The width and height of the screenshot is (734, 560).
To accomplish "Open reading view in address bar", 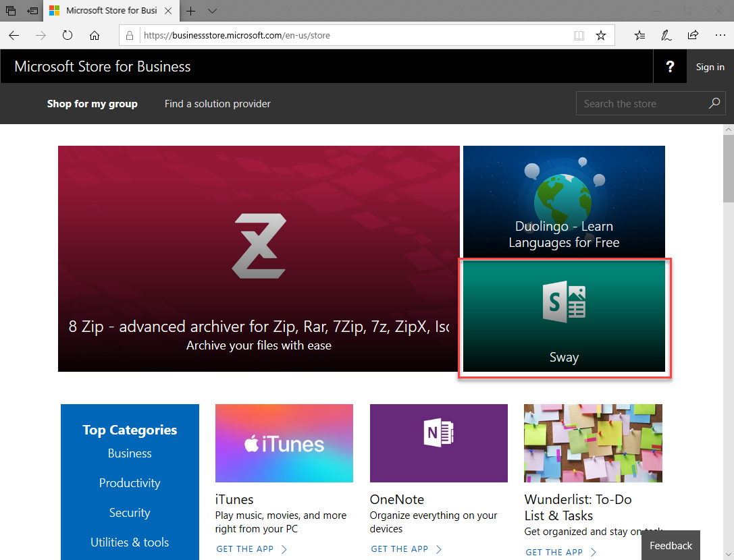I will (579, 36).
